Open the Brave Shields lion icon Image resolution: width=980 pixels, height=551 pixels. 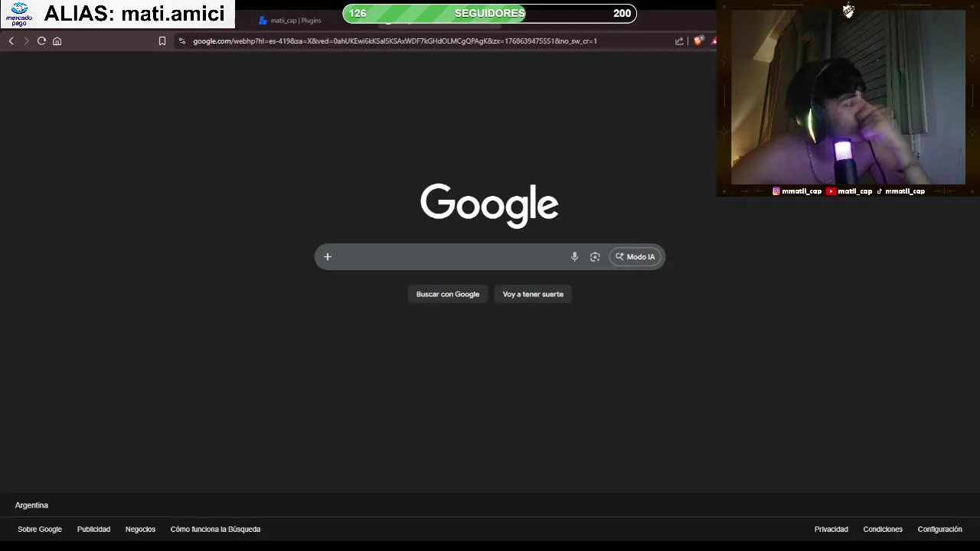698,41
